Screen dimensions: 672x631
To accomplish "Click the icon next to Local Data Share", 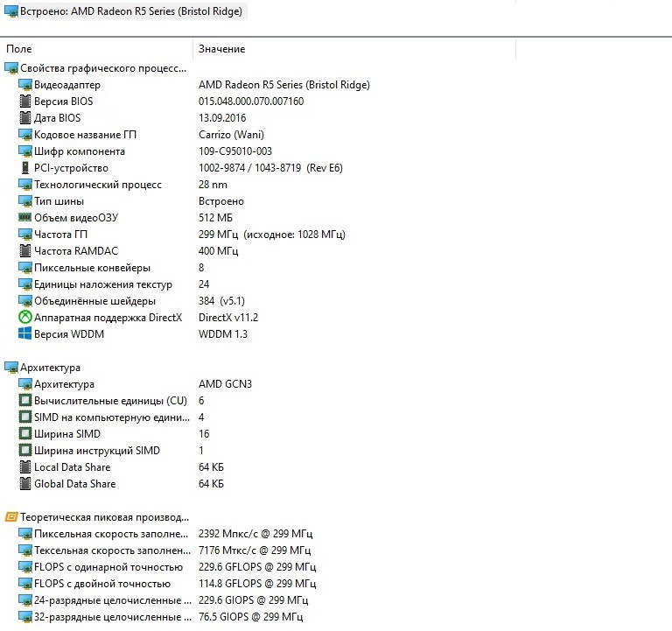I will click(25, 467).
